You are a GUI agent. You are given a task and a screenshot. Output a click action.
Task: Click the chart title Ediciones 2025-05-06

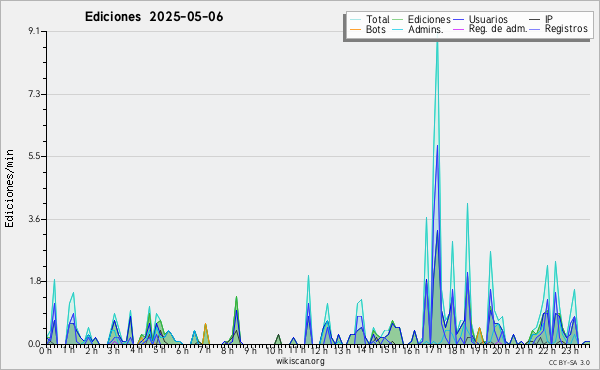click(x=154, y=17)
